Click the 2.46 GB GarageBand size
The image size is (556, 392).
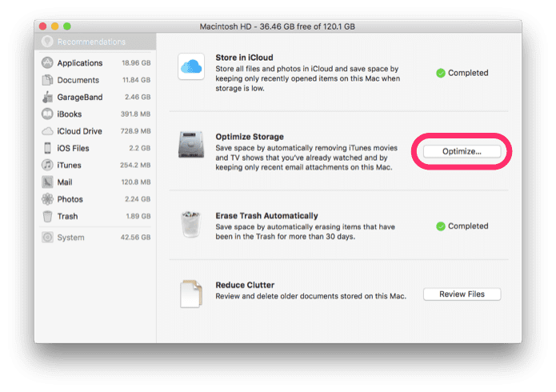pos(138,97)
